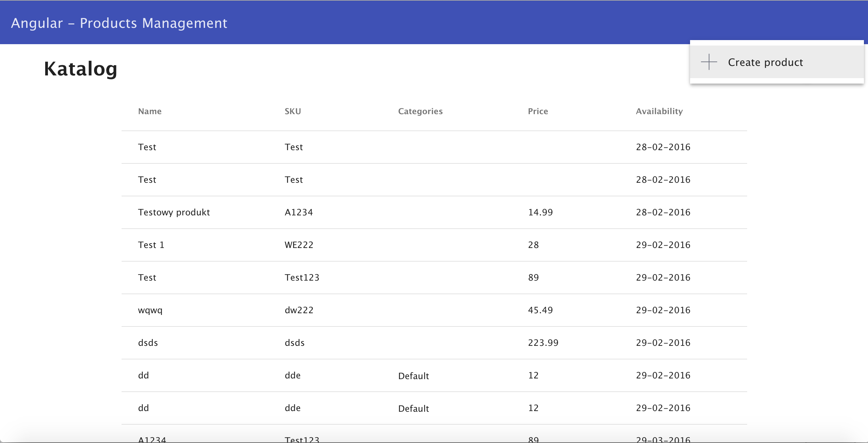Sort by the SKU column header
Image resolution: width=868 pixels, height=443 pixels.
(293, 111)
